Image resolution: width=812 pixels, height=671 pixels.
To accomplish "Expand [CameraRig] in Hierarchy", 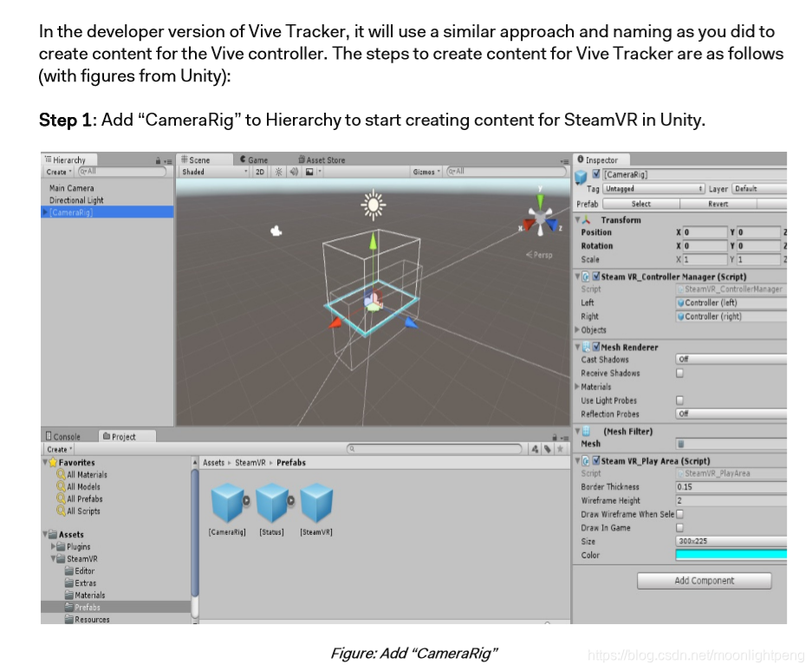I will tap(46, 212).
